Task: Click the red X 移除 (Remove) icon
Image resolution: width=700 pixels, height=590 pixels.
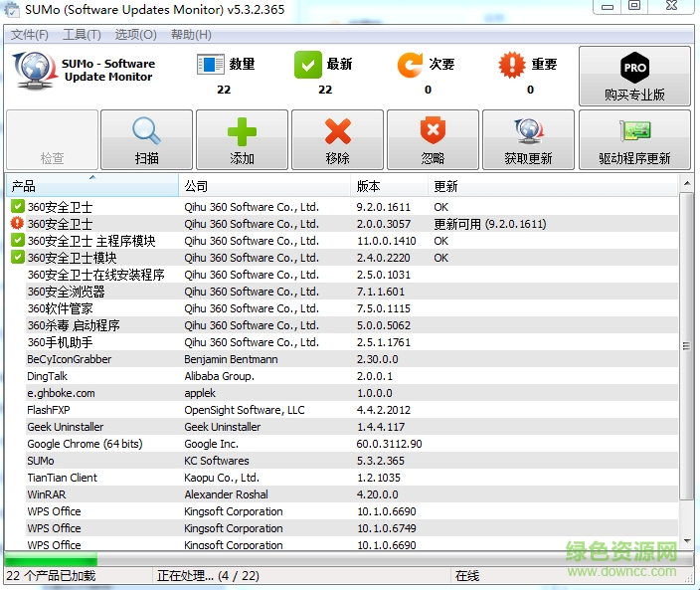Action: [337, 131]
